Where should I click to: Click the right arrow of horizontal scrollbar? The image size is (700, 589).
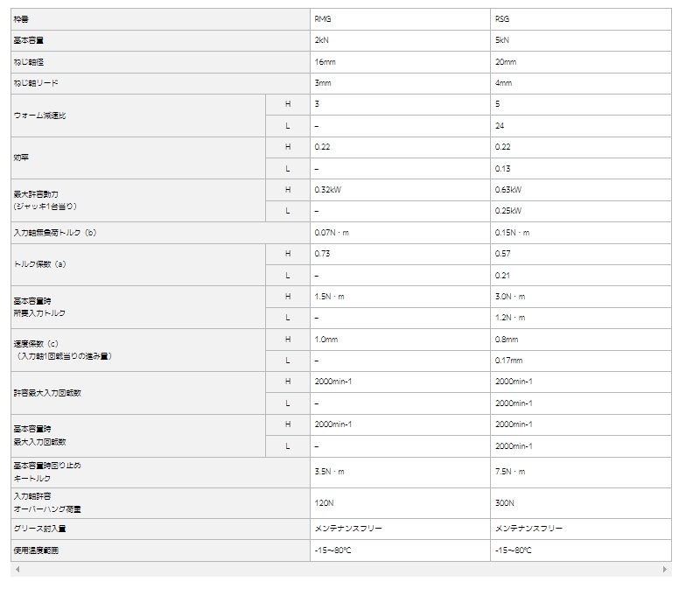coord(667,571)
